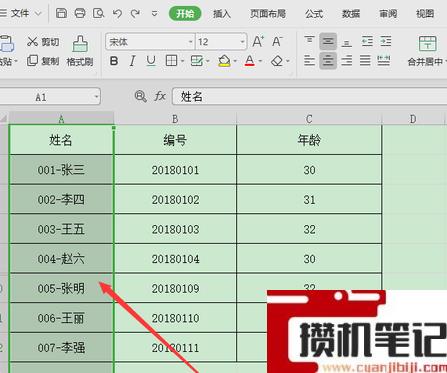Switch to the 插入 tab
Screen dimensions: 447x373
(222, 14)
